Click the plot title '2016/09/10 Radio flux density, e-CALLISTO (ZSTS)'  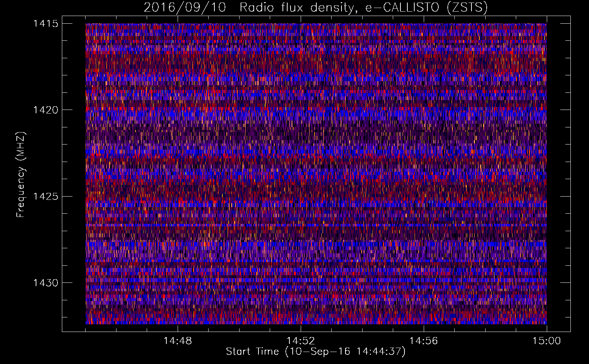(316, 8)
